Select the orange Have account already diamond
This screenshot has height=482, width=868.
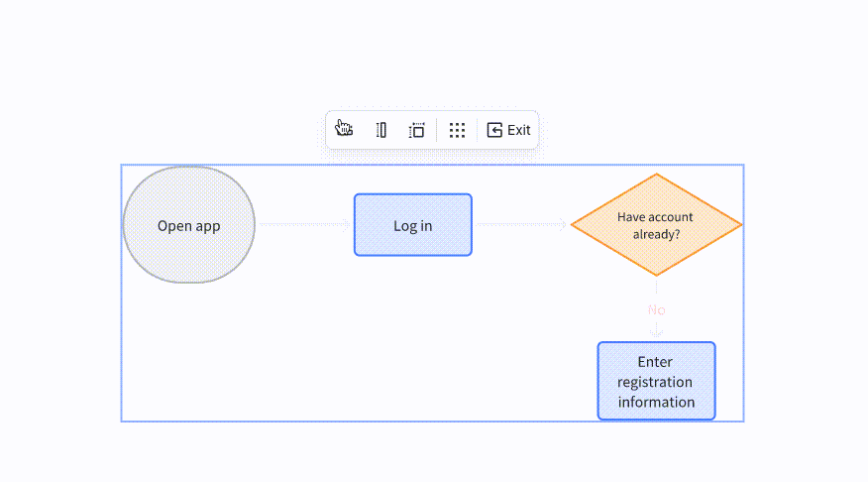pyautogui.click(x=657, y=225)
